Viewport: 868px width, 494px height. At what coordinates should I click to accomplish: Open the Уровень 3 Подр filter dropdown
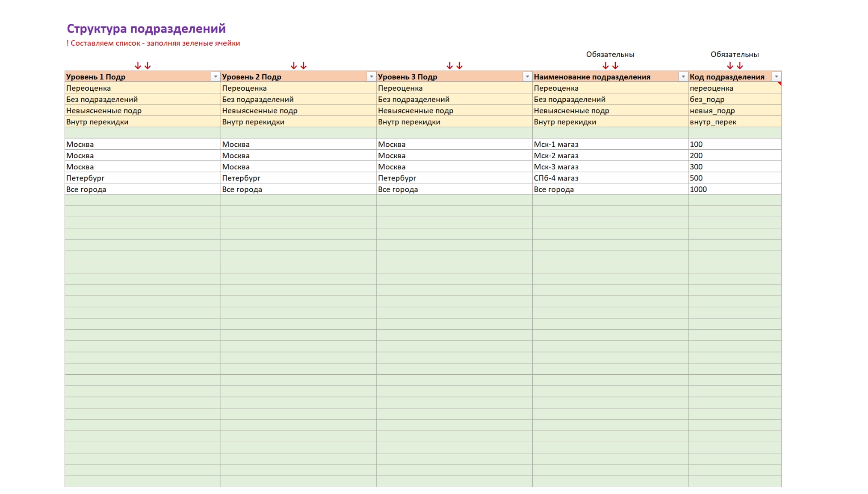(527, 77)
